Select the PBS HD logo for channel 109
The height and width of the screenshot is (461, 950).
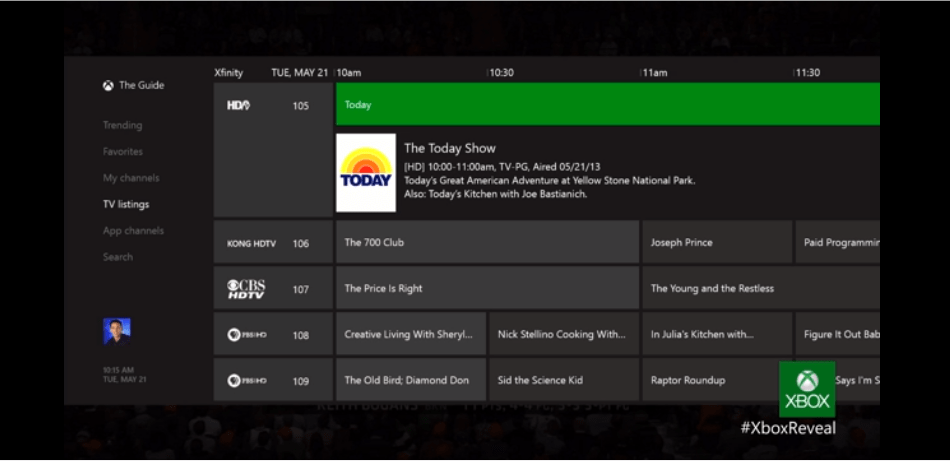point(247,381)
